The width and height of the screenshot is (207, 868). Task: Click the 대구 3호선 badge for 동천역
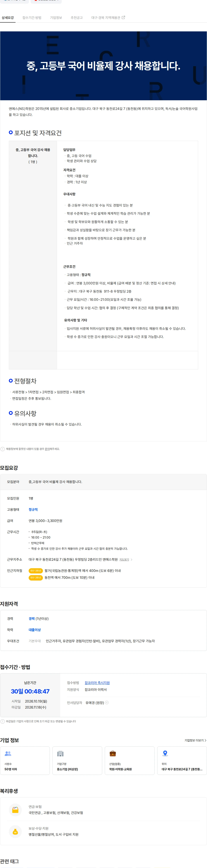[x=35, y=578]
